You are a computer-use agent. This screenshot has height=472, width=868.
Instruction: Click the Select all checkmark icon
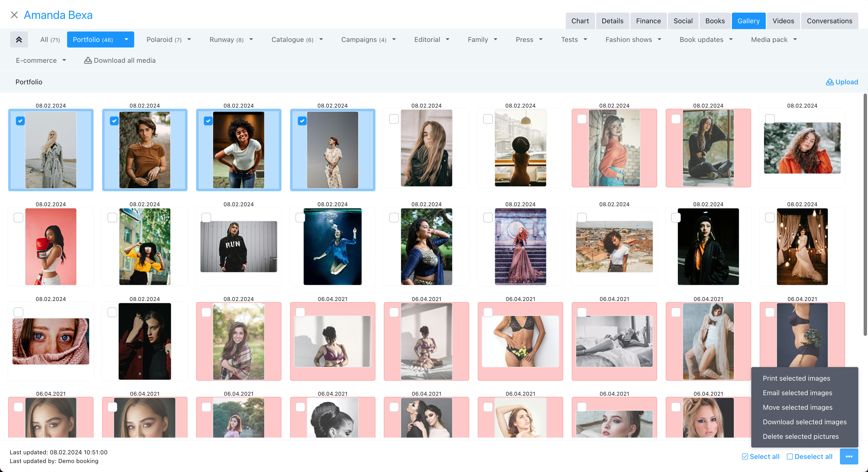745,456
